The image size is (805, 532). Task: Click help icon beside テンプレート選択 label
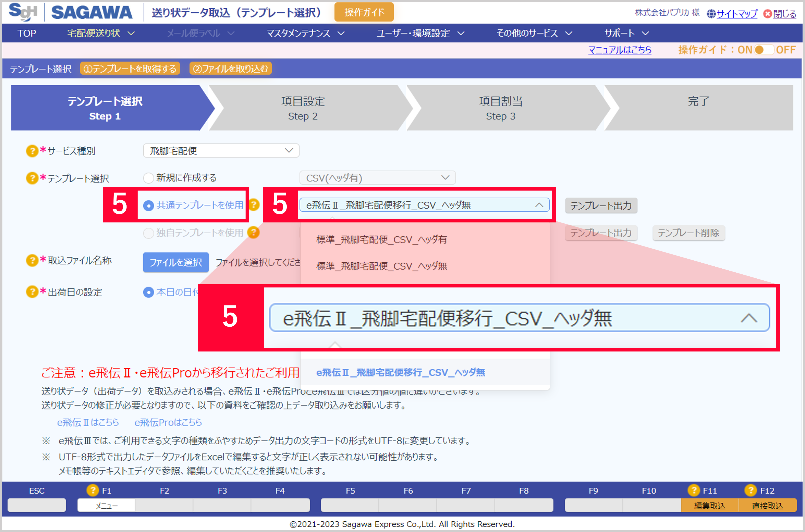point(32,178)
